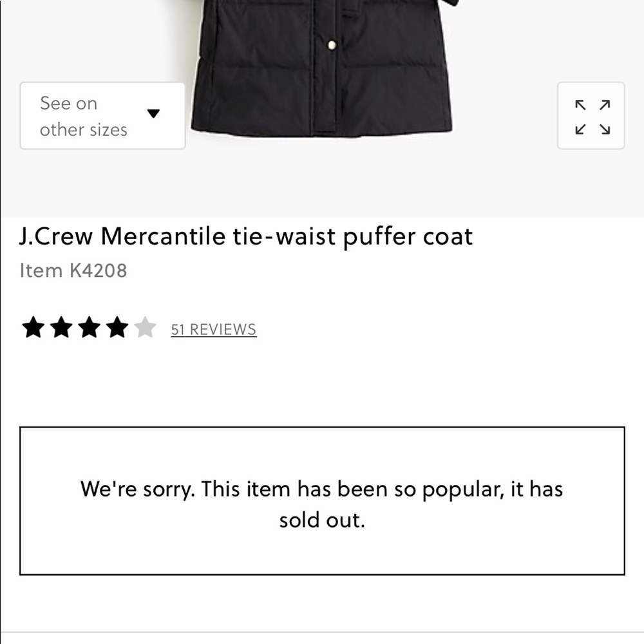Viewport: 644px width, 644px height.
Task: Click the bottom-right diagonal expand arrow
Action: [x=603, y=129]
